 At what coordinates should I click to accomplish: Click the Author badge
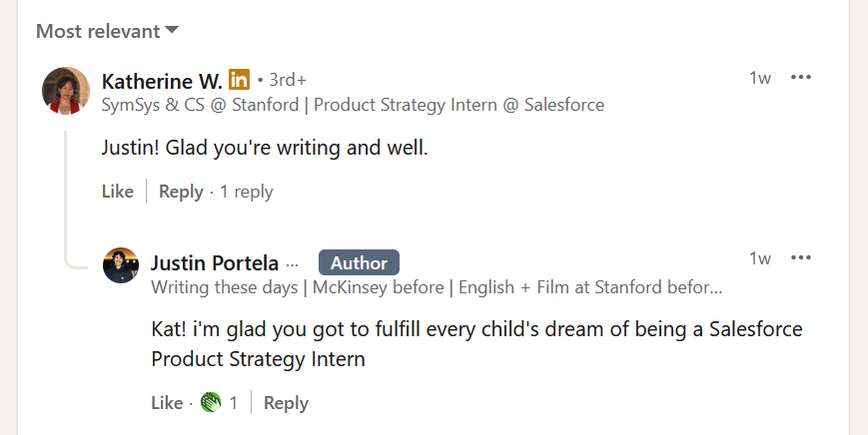pyautogui.click(x=359, y=263)
